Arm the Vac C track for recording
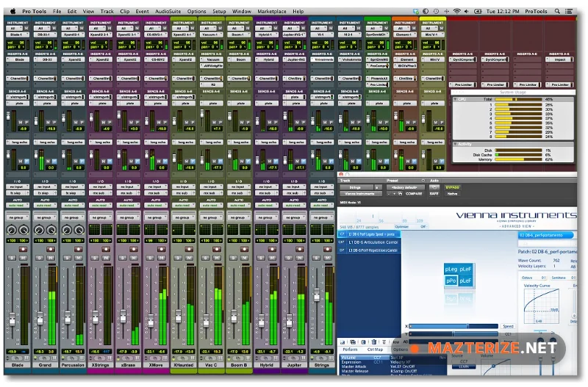 point(217,249)
